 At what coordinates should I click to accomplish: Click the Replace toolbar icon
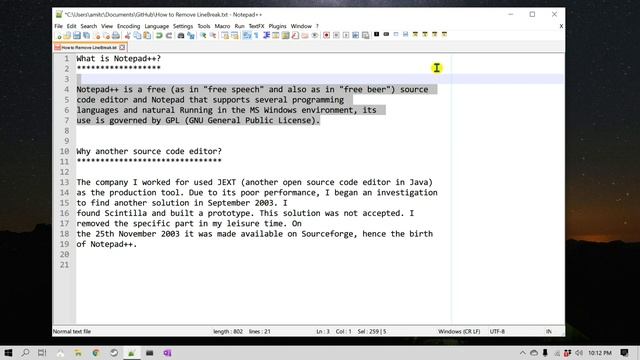[x=191, y=36]
